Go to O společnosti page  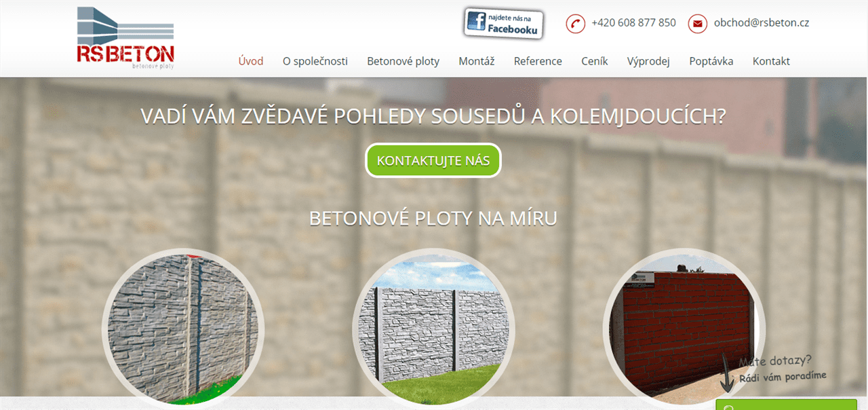[315, 61]
